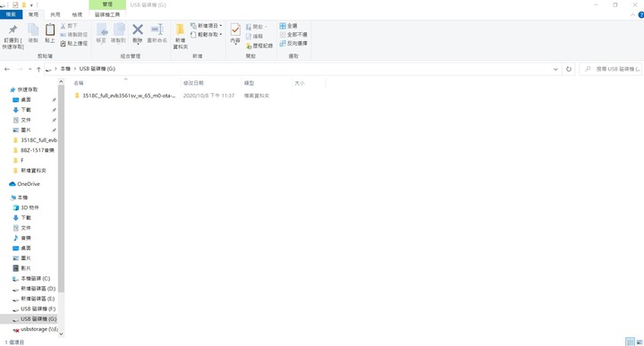Select folder 3518C_full_evb3561sv_w_65_m0-ota in file list
The width and height of the screenshot is (644, 346).
129,96
